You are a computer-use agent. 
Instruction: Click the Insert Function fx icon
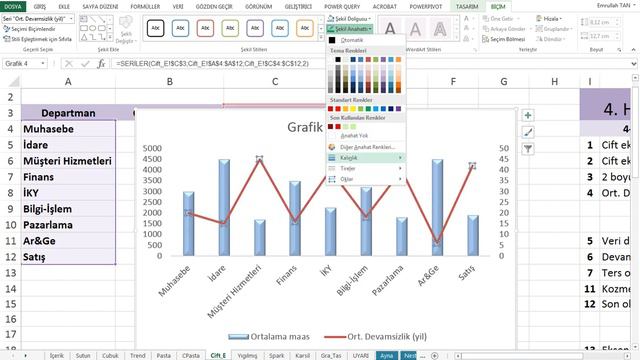point(101,64)
